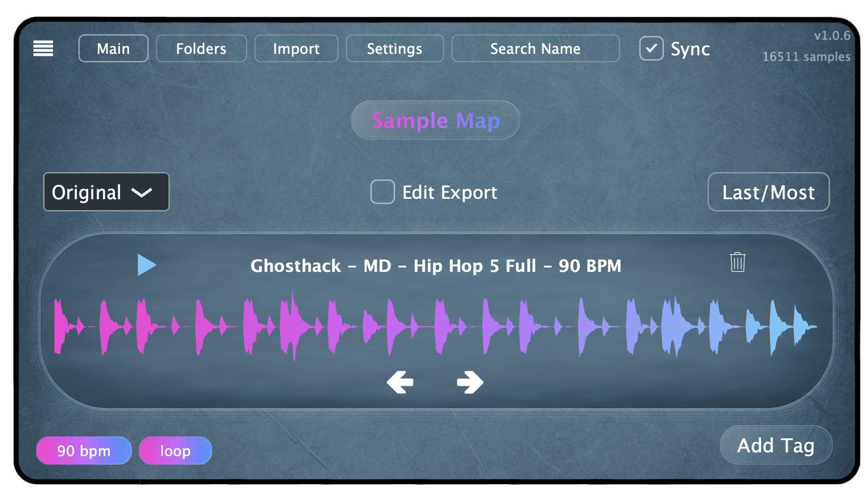Delete sample with the trash icon
This screenshot has height=496, width=868.
tap(737, 262)
